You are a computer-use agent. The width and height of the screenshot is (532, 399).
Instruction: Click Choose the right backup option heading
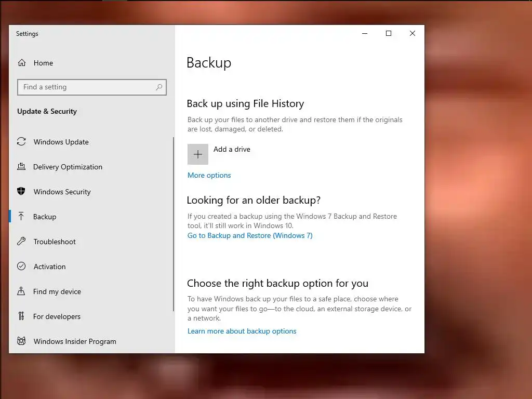(277, 283)
